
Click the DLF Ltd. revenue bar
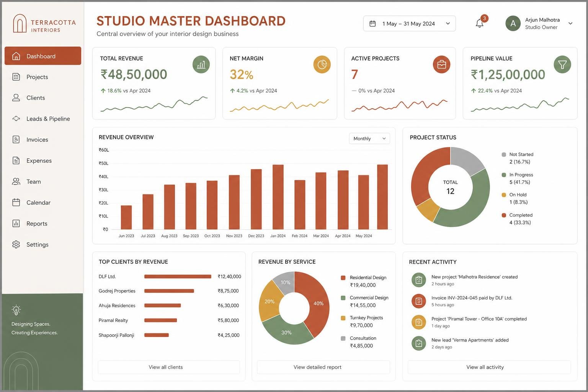pyautogui.click(x=178, y=276)
